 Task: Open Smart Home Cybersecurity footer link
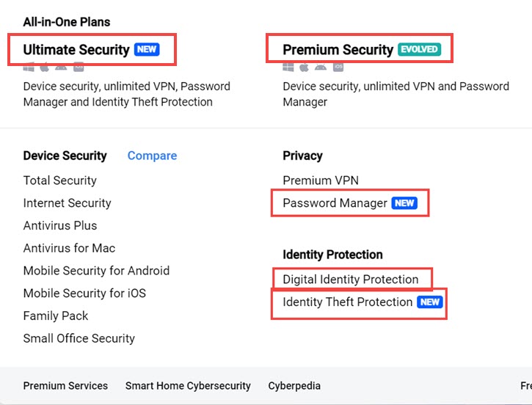coord(188,386)
